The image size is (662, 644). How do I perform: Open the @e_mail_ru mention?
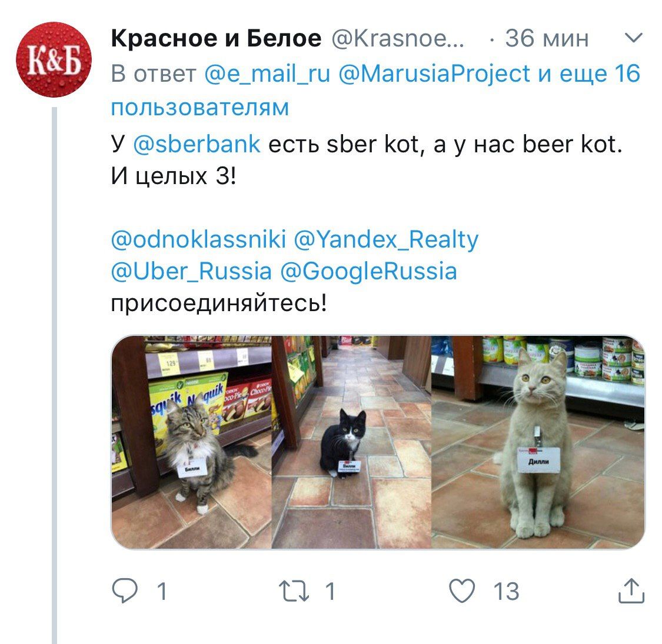[267, 74]
